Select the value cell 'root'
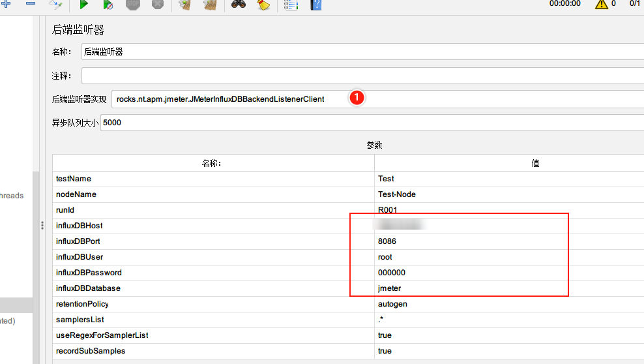This screenshot has width=644, height=364. pyautogui.click(x=509, y=257)
